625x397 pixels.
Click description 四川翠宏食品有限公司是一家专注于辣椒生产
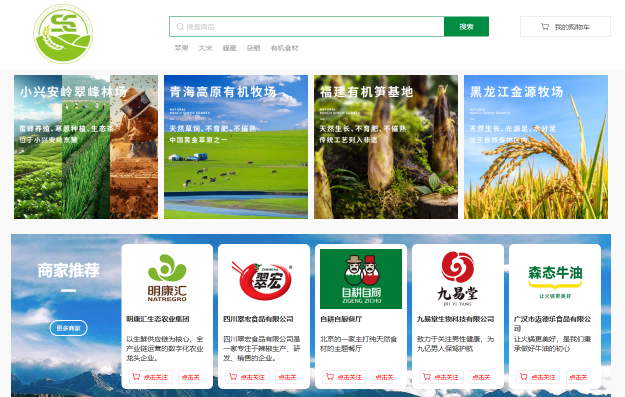(262, 348)
